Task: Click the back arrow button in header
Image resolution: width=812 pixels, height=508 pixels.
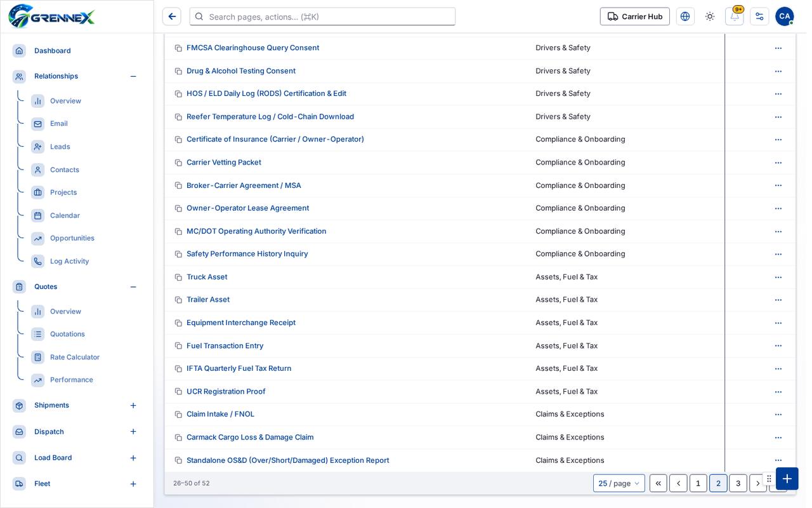Action: click(172, 17)
